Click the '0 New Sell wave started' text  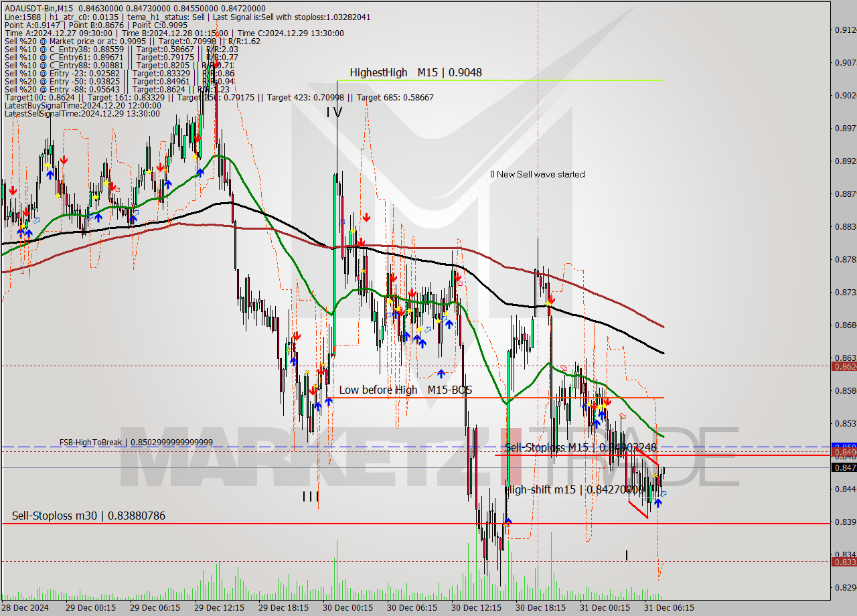point(537,174)
